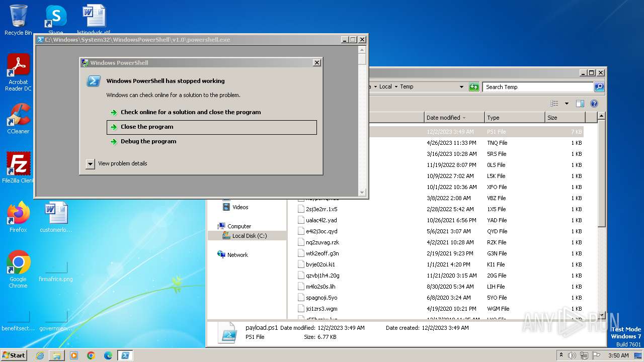The image size is (644, 362).
Task: Open the address bar history dropdown
Action: pos(461,87)
